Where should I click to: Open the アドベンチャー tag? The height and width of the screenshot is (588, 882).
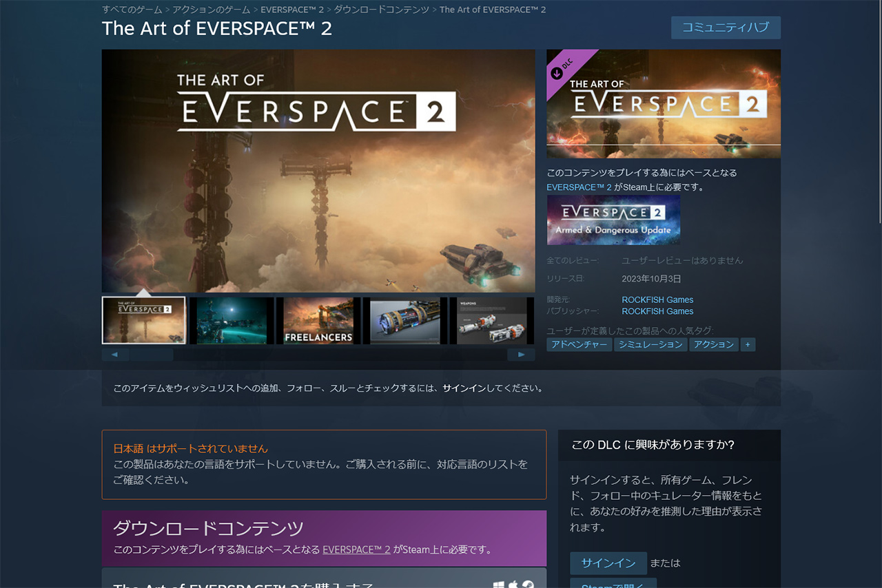579,344
